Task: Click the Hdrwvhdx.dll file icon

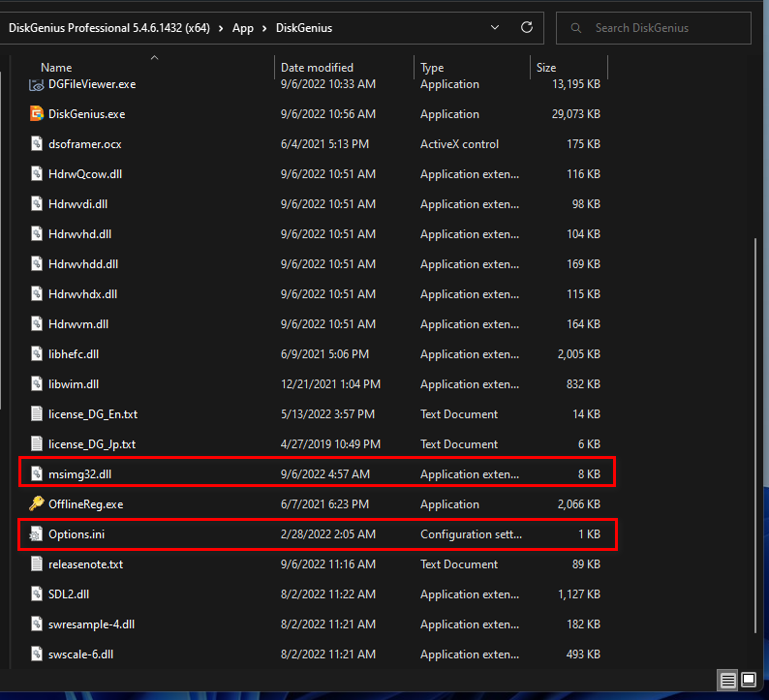Action: [x=37, y=293]
